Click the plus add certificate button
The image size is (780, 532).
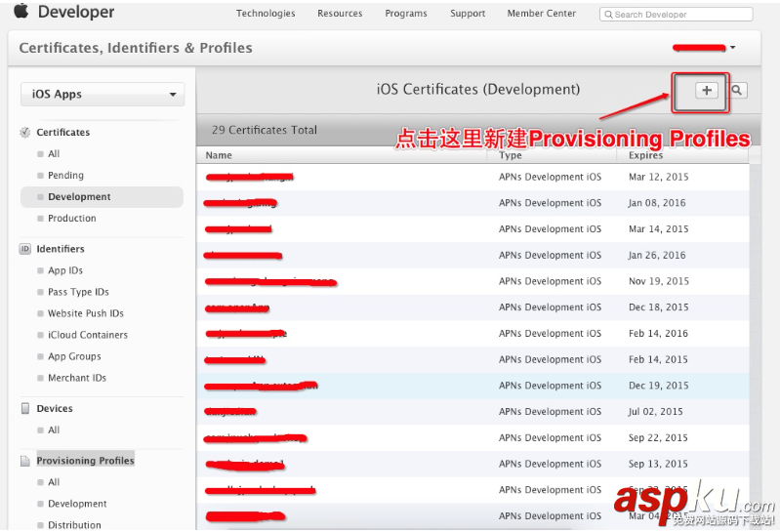coord(707,90)
